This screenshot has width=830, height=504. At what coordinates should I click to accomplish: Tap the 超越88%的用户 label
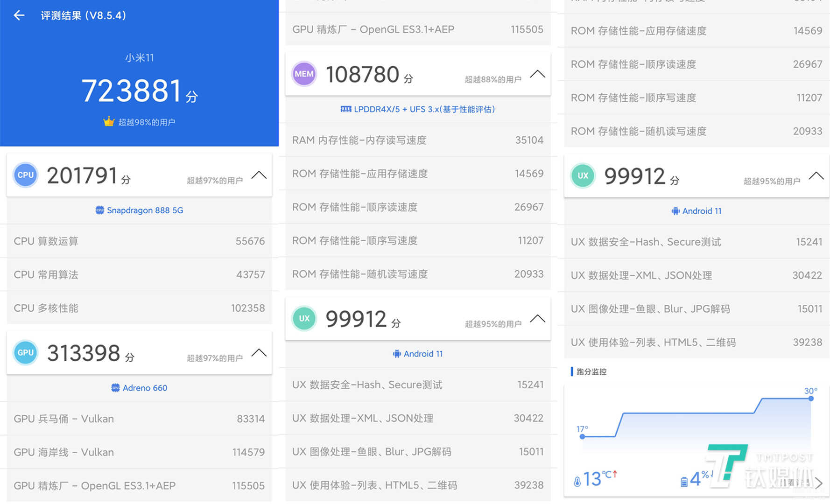click(x=493, y=79)
